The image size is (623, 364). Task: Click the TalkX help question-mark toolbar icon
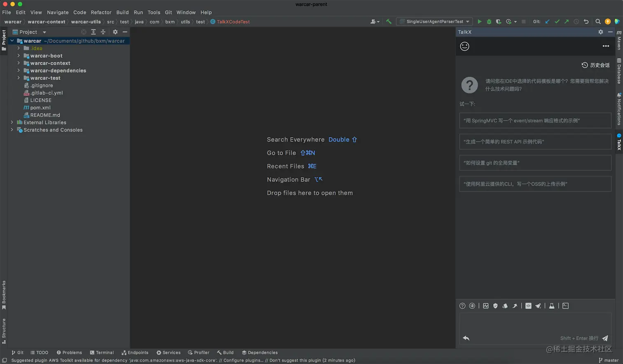tap(462, 306)
